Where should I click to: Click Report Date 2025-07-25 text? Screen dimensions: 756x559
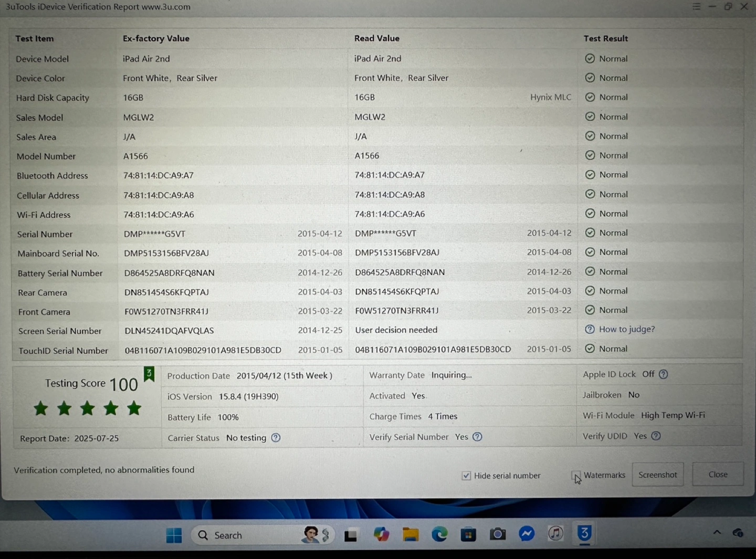(69, 438)
